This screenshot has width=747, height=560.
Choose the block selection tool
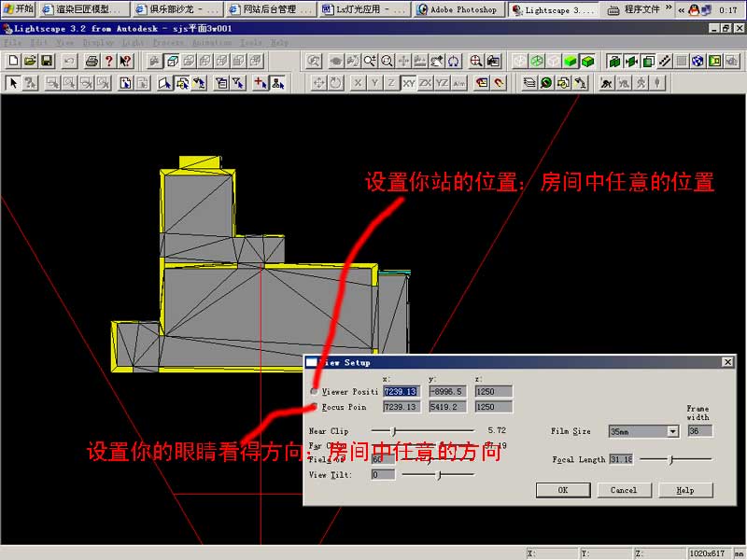tap(182, 83)
